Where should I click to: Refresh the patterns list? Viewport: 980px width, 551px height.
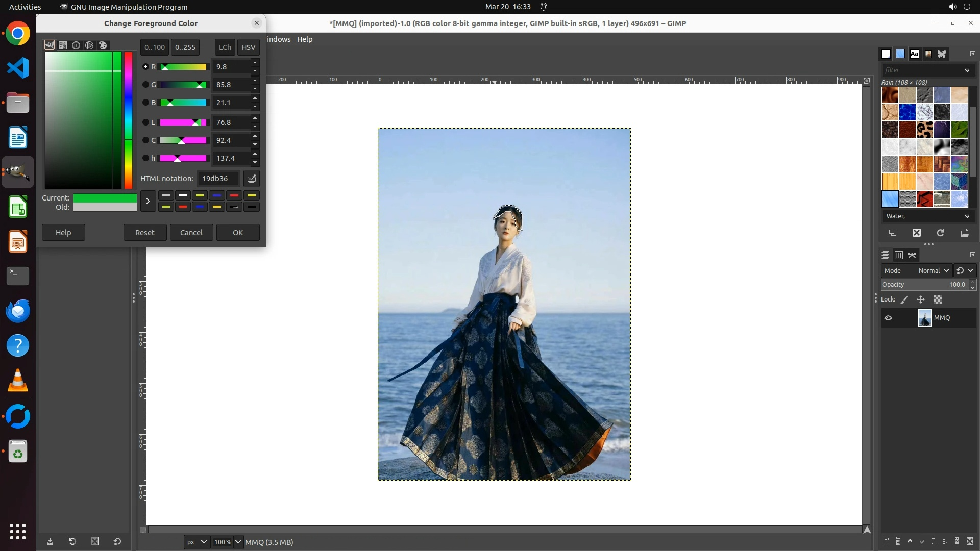940,233
